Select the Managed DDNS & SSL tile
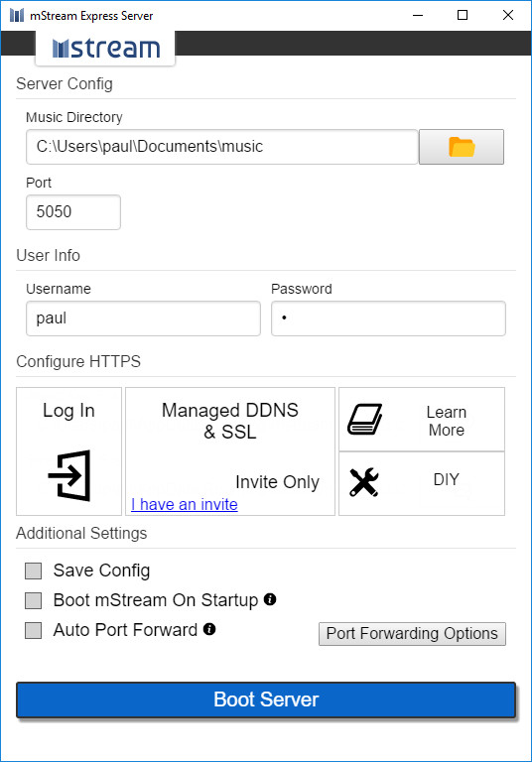This screenshot has width=532, height=762. coord(230,451)
